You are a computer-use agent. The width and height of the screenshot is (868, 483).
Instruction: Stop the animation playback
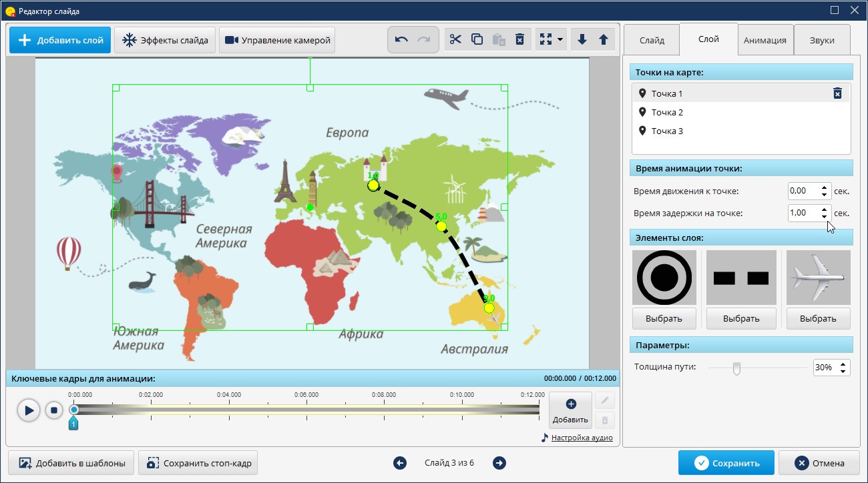[x=54, y=410]
